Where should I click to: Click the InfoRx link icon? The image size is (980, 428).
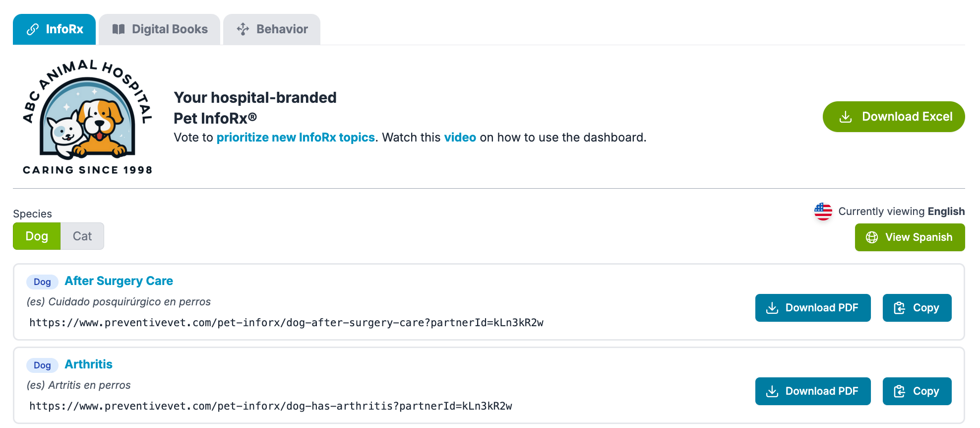click(33, 30)
